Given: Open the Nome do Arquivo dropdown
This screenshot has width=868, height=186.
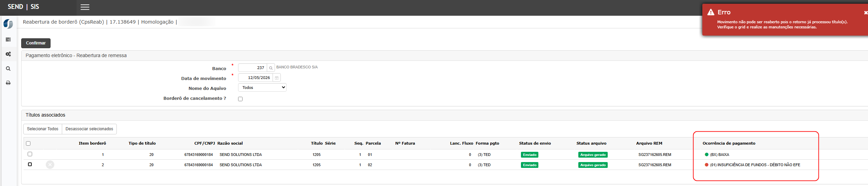Looking at the screenshot, I should point(262,88).
